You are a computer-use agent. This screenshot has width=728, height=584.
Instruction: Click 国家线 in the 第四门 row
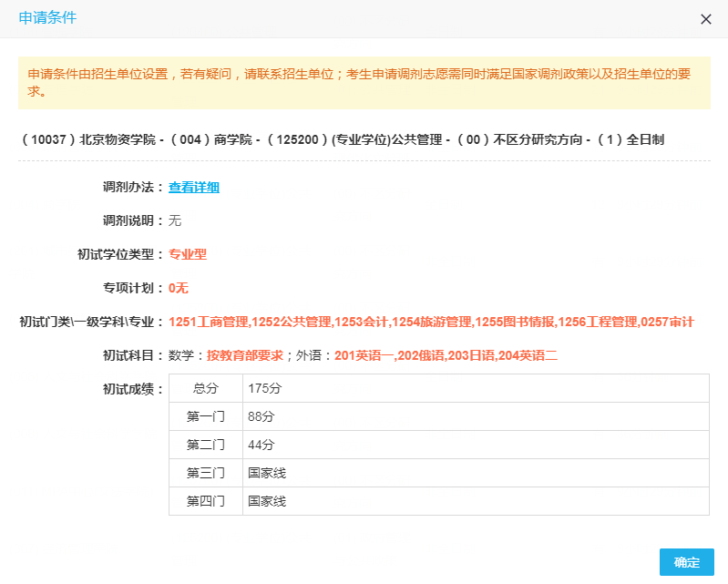pos(267,502)
